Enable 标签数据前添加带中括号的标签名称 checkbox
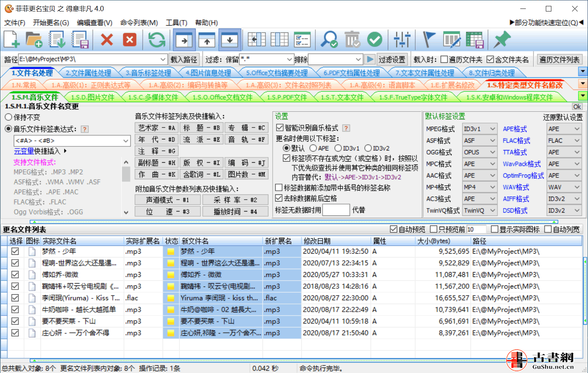The width and height of the screenshot is (588, 373). [x=279, y=188]
